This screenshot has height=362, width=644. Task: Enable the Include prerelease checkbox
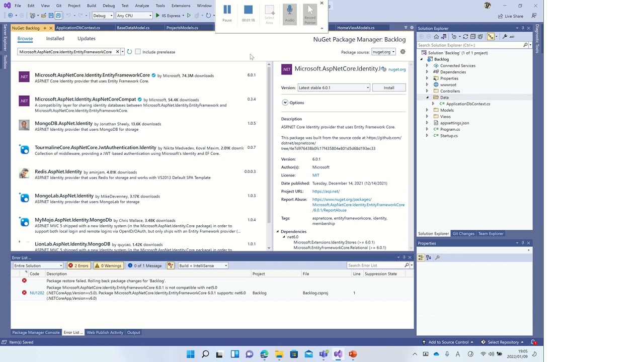138,52
